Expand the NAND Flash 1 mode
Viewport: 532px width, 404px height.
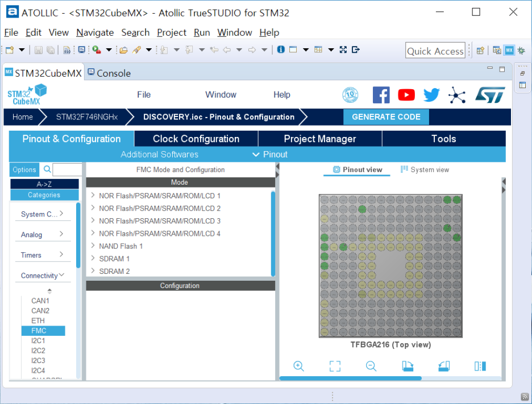(x=93, y=245)
